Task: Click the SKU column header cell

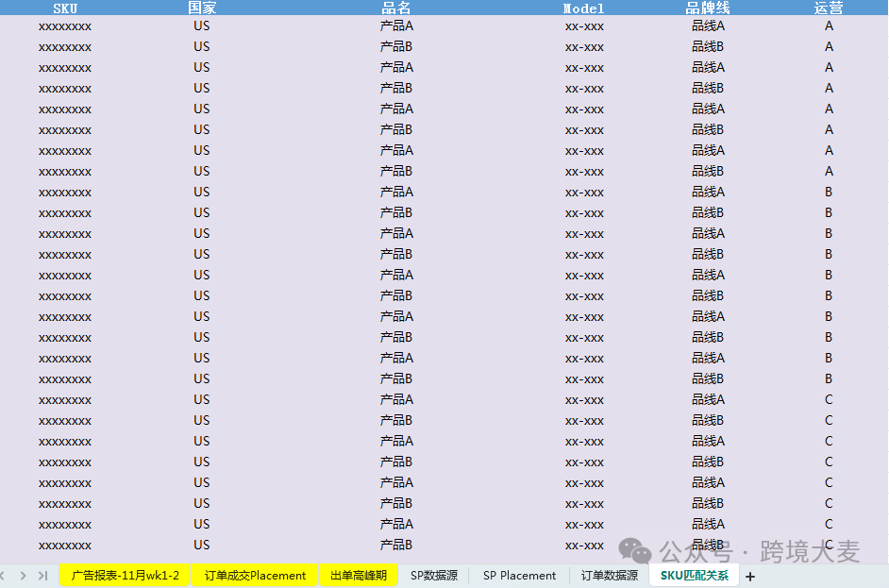Action: pos(65,8)
